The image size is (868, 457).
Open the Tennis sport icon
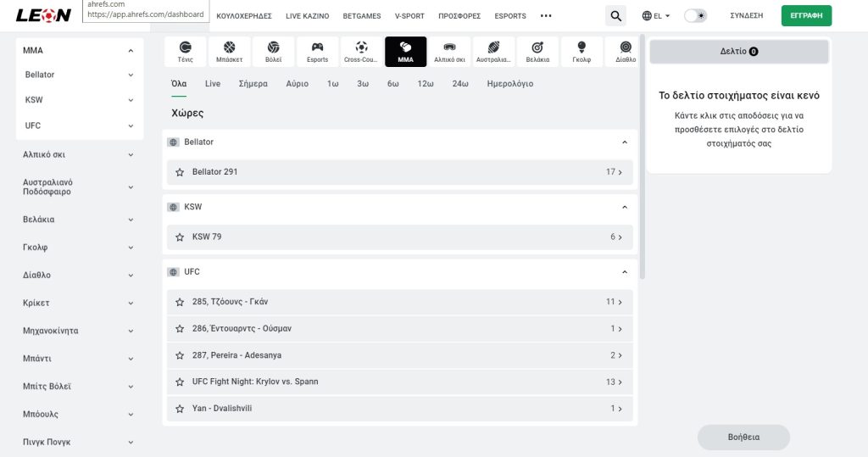186,52
